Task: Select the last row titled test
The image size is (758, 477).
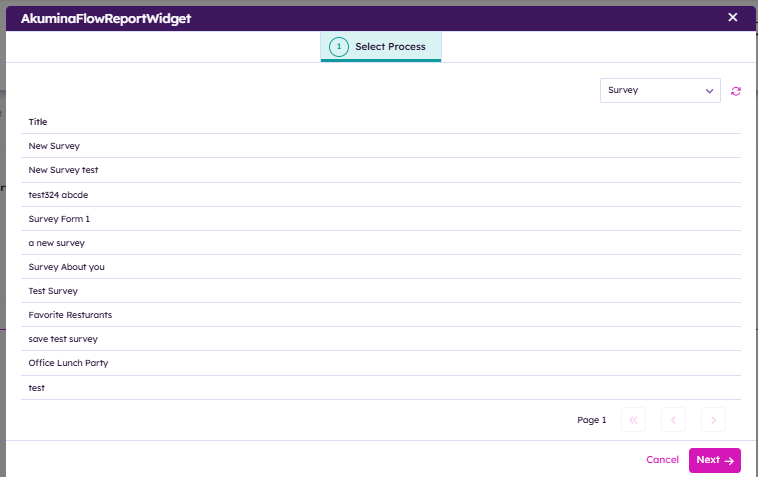Action: click(x=381, y=388)
